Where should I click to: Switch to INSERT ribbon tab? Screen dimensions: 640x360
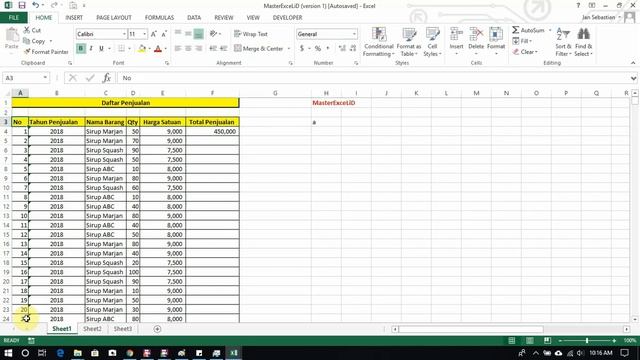(74, 18)
